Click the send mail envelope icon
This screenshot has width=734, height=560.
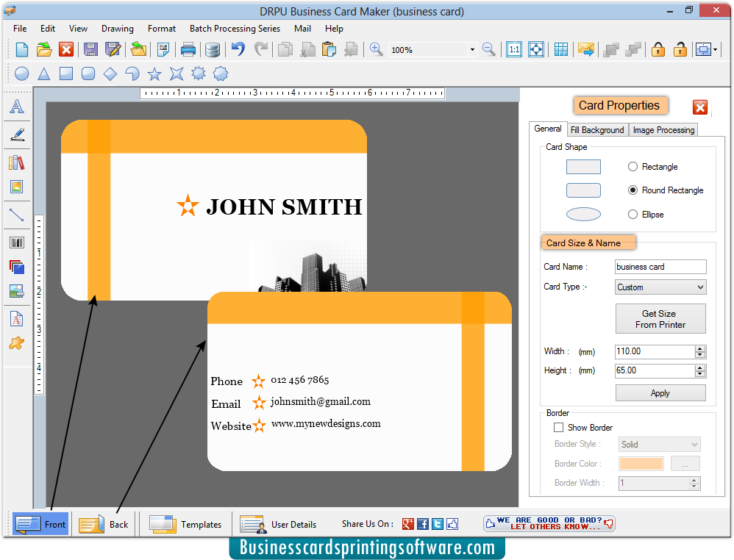click(x=585, y=49)
